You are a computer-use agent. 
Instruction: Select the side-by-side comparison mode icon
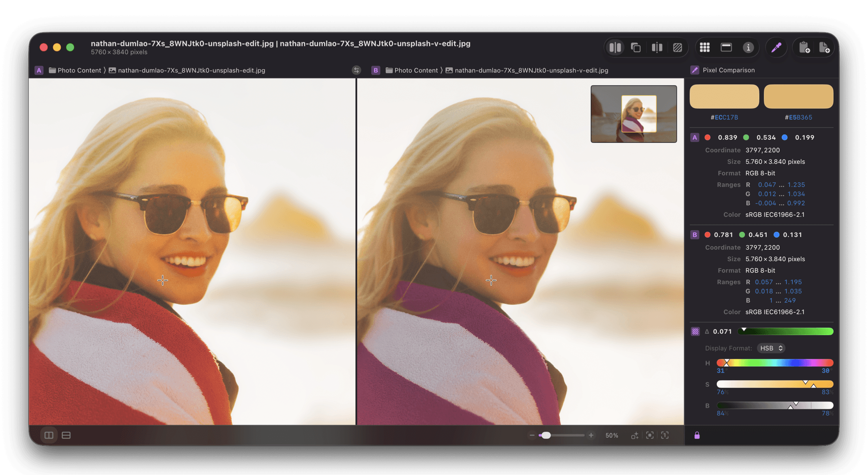(615, 48)
